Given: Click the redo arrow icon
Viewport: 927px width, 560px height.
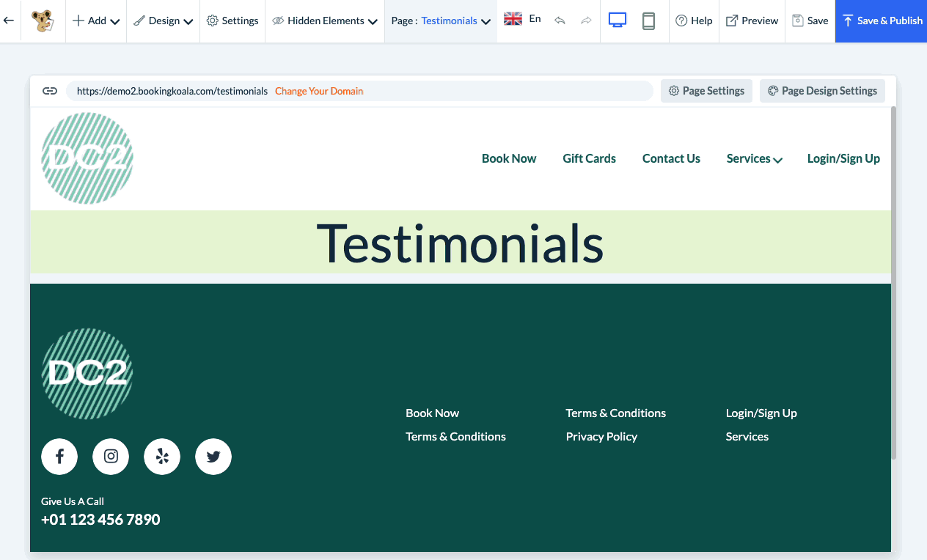Looking at the screenshot, I should click(586, 21).
